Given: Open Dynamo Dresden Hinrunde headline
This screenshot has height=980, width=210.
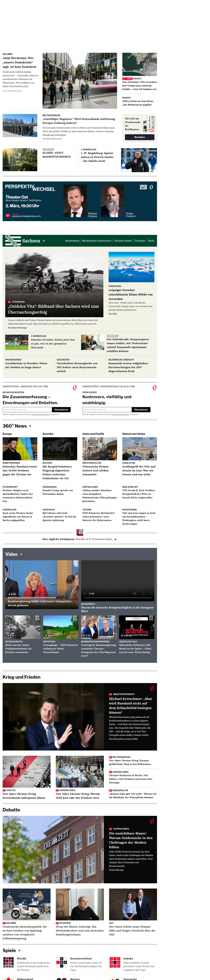Looking at the screenshot, I should [53, 343].
